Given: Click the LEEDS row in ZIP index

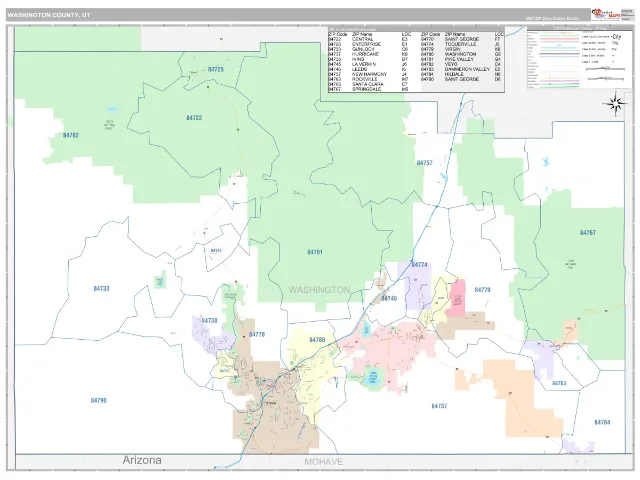Looking at the screenshot, I should pyautogui.click(x=368, y=69).
